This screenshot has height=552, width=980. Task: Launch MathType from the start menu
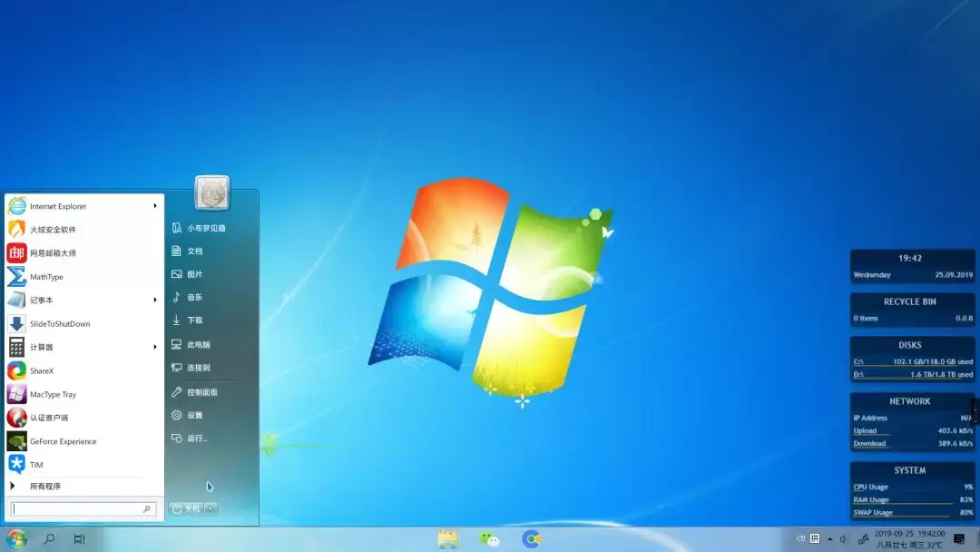point(83,277)
